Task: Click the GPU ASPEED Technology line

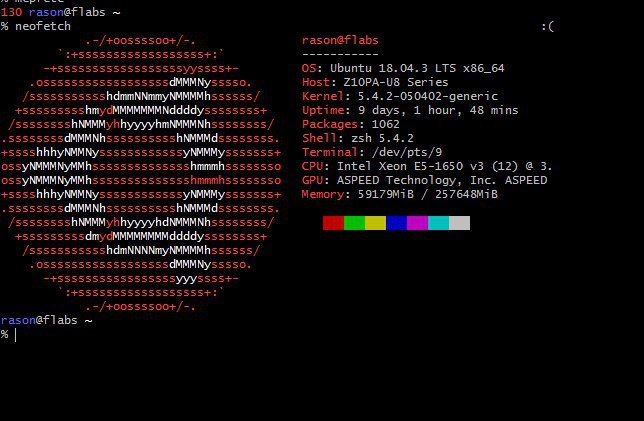Action: click(x=424, y=180)
